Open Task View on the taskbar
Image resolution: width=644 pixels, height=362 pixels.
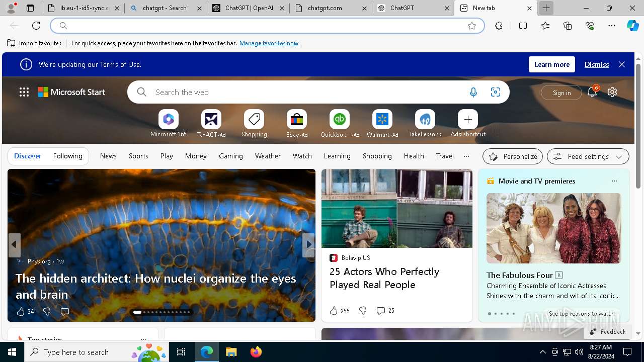(x=181, y=352)
